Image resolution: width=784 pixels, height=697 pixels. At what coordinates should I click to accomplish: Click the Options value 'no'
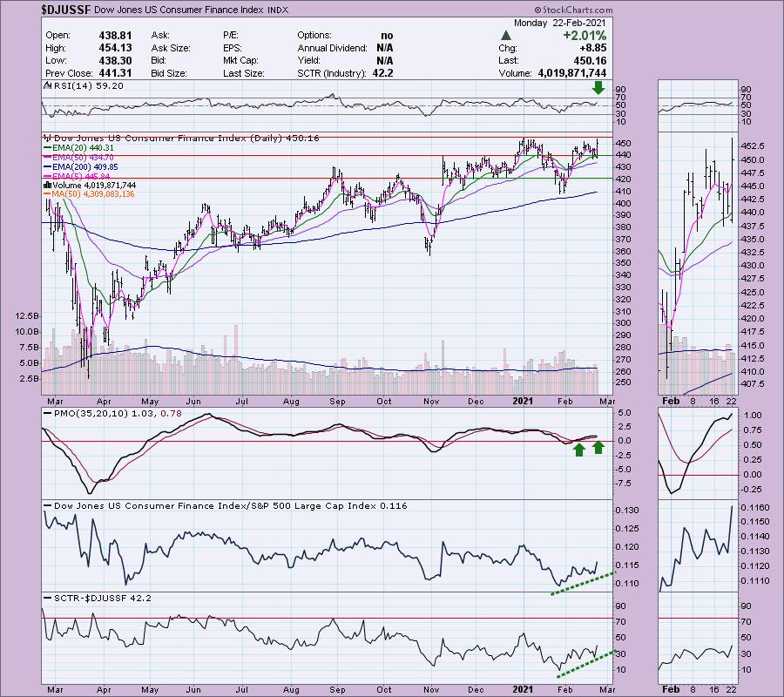(x=387, y=36)
